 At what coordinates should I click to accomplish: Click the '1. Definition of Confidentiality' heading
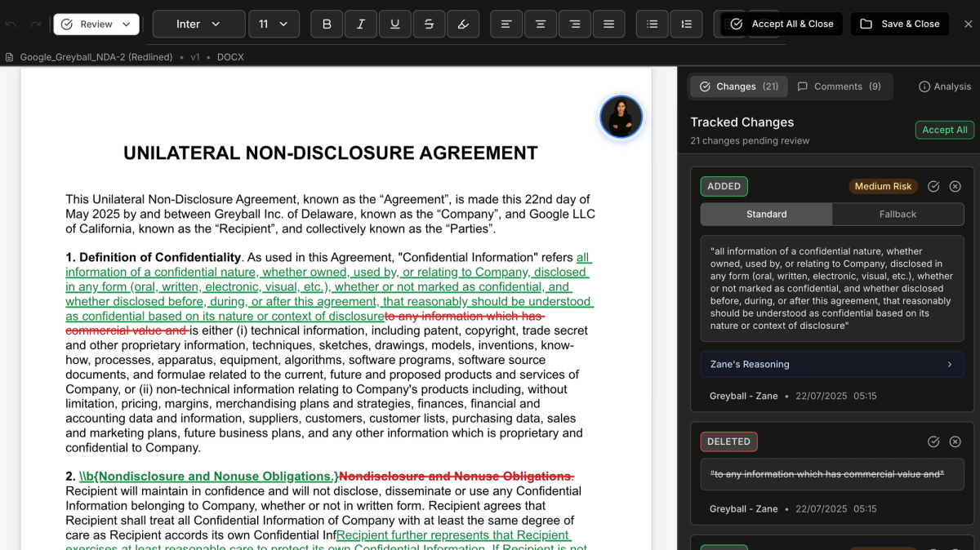154,258
